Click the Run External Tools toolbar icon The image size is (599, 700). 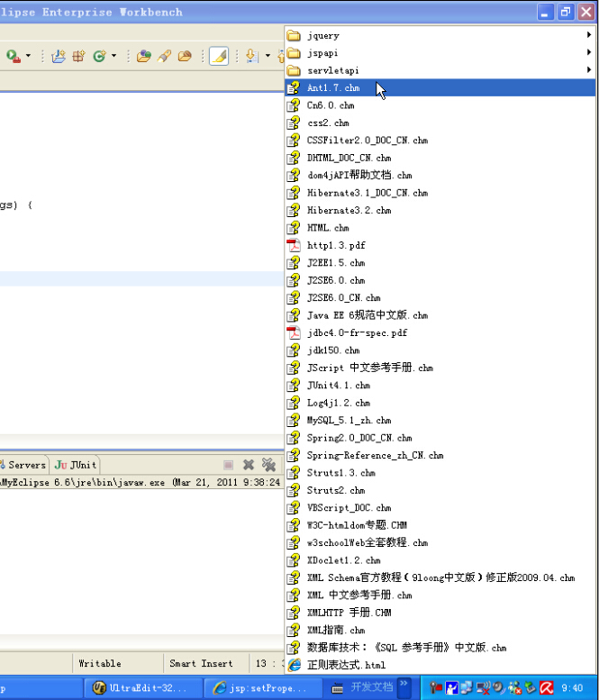click(x=13, y=56)
